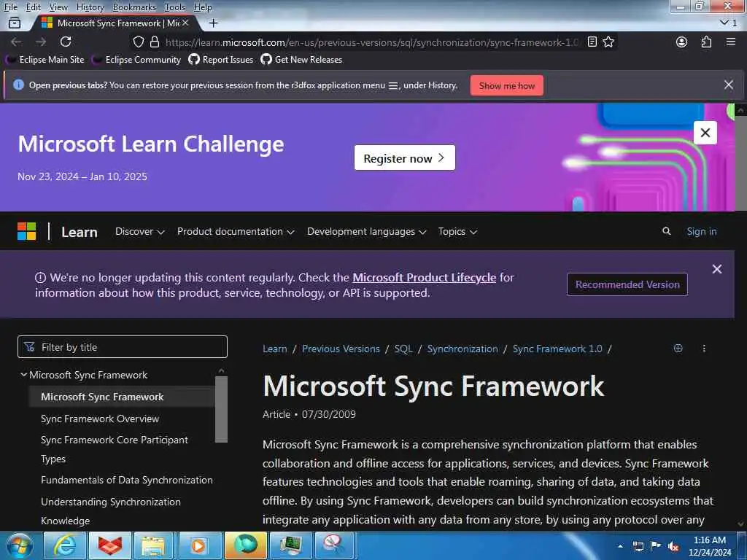
Task: Click the Recommended Version button
Action: [x=627, y=284]
